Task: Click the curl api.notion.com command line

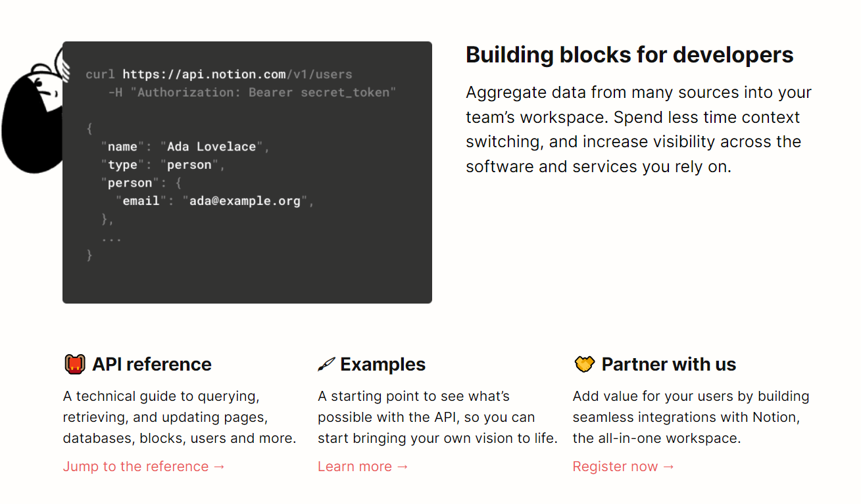Action: 219,74
